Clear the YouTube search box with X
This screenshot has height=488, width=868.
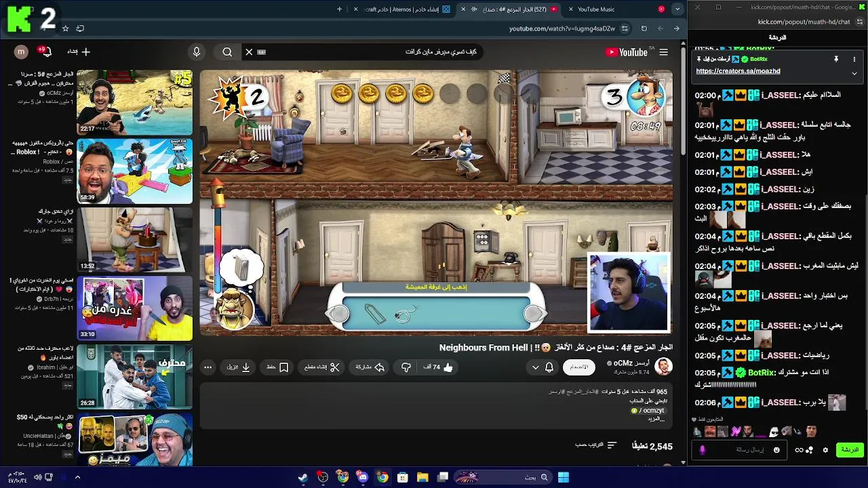tap(249, 52)
